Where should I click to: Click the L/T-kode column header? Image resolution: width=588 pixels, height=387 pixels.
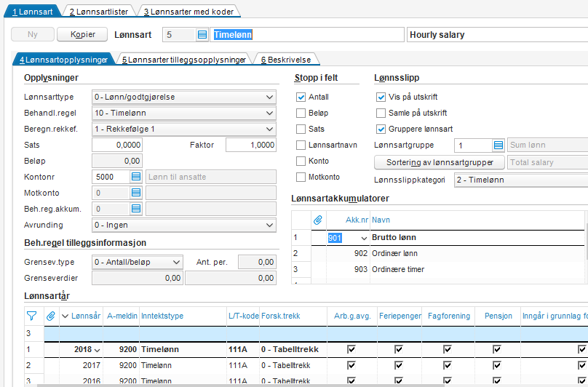click(x=244, y=316)
